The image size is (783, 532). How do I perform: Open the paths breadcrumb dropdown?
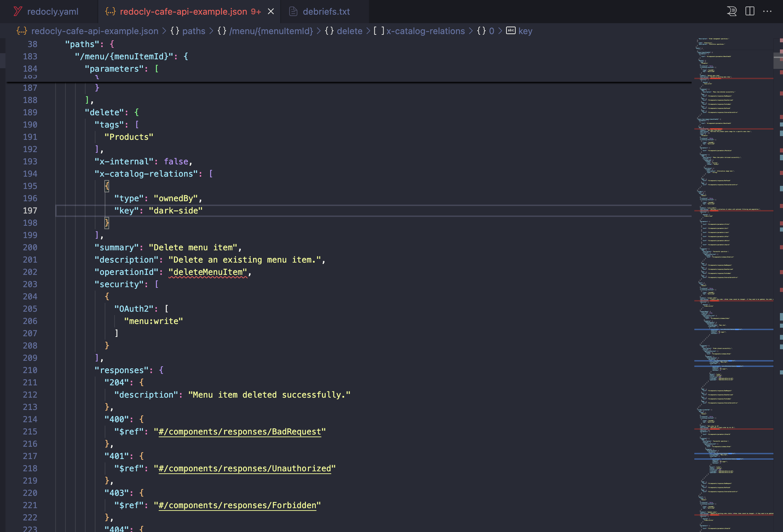[x=193, y=31]
